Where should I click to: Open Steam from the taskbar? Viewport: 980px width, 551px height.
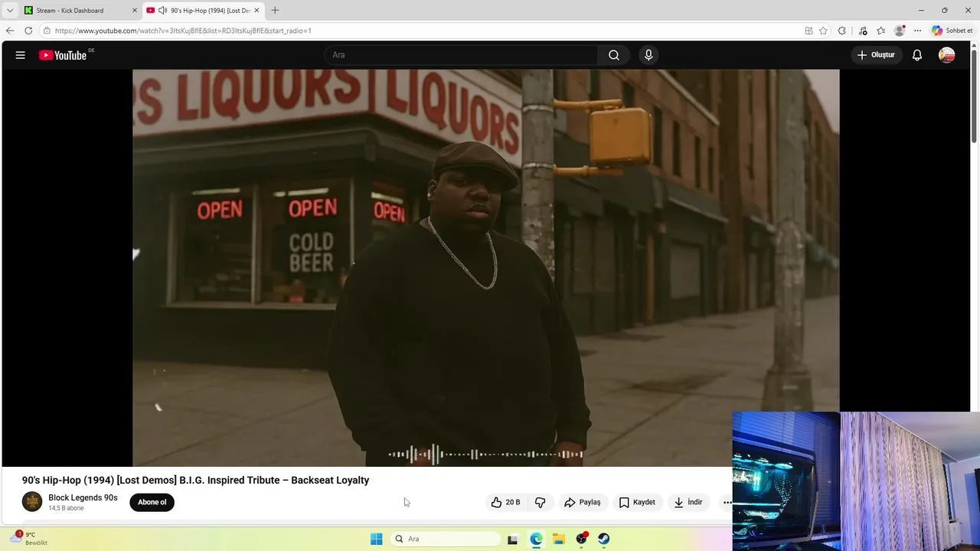point(604,539)
